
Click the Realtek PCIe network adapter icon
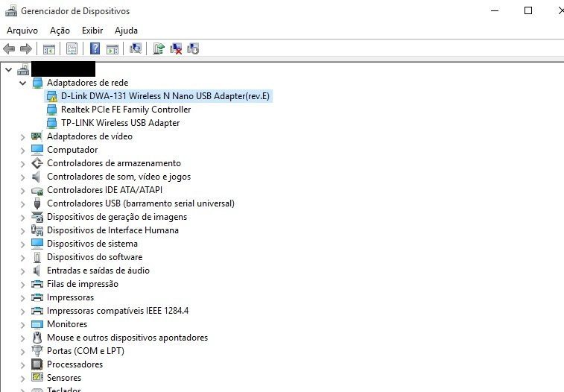point(52,110)
